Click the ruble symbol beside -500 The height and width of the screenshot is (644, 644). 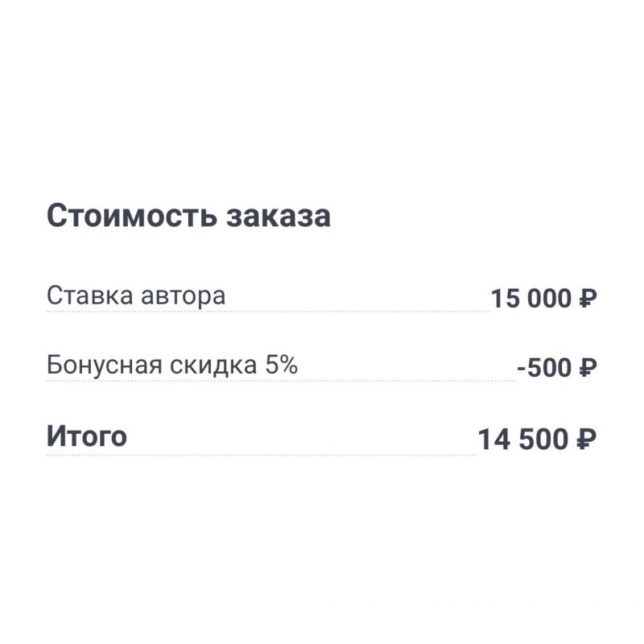(588, 369)
